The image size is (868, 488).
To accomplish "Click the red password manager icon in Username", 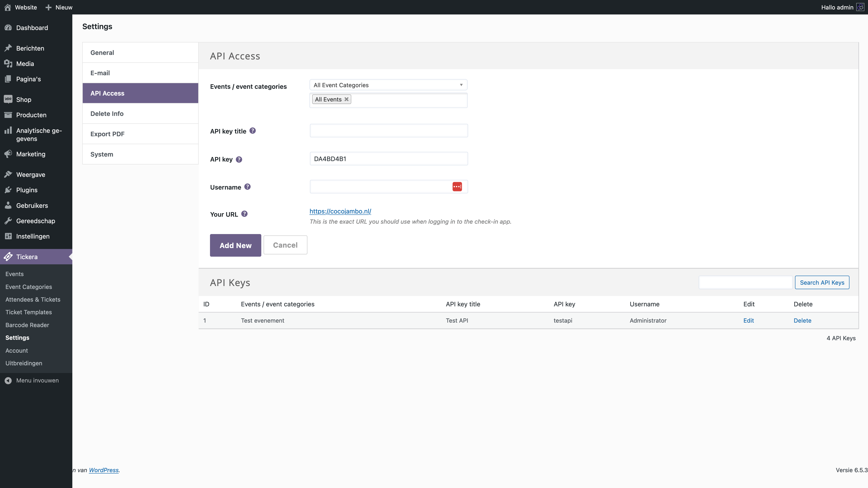I will pyautogui.click(x=457, y=187).
